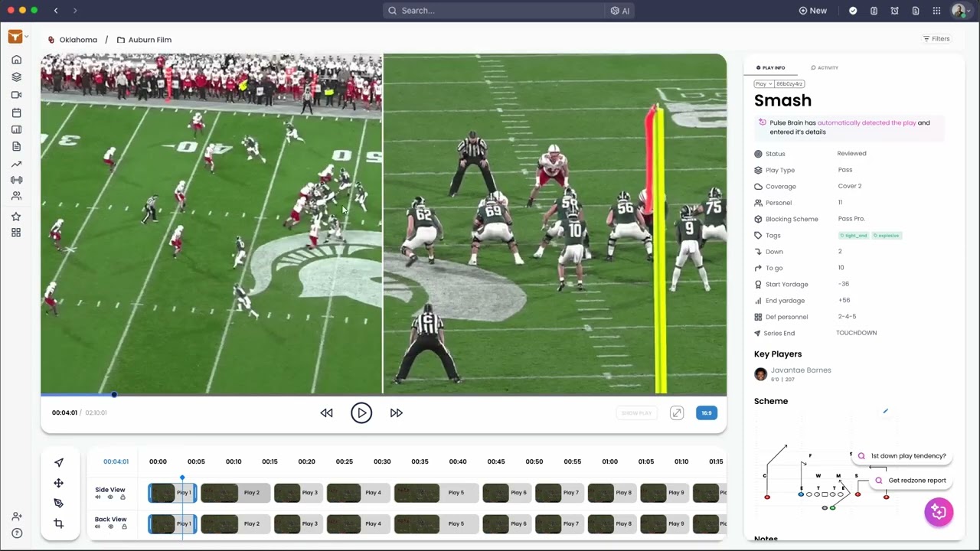Switch to the Play Info tab
The image size is (980, 551).
click(770, 67)
